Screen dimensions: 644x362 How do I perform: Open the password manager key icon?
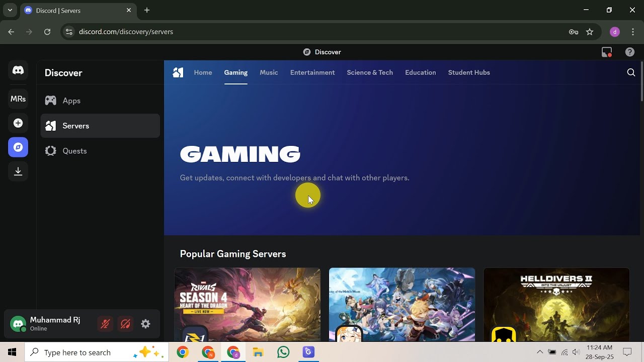(x=574, y=32)
